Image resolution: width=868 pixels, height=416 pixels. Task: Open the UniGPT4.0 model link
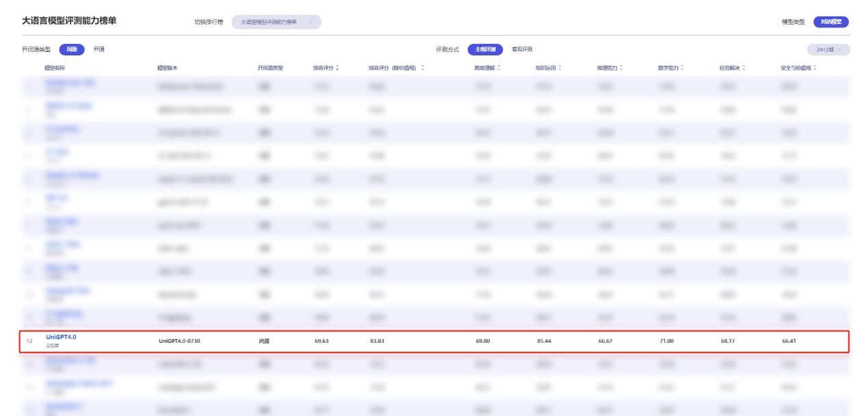tap(61, 337)
